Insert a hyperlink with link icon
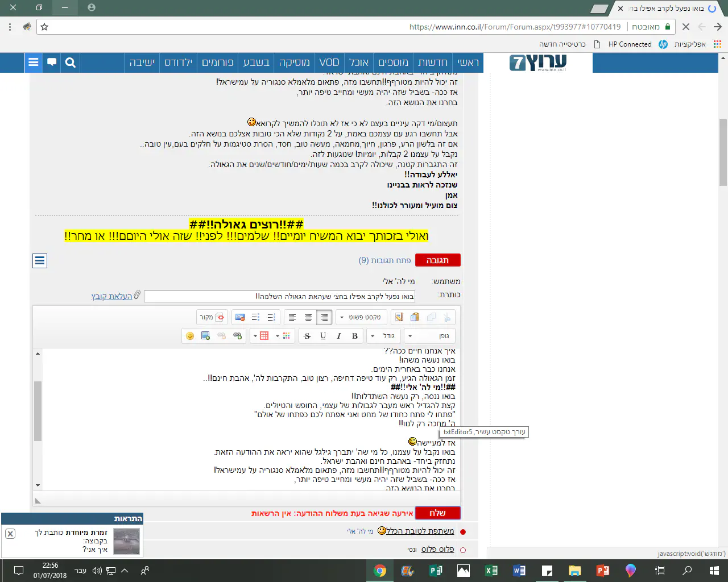 point(238,336)
